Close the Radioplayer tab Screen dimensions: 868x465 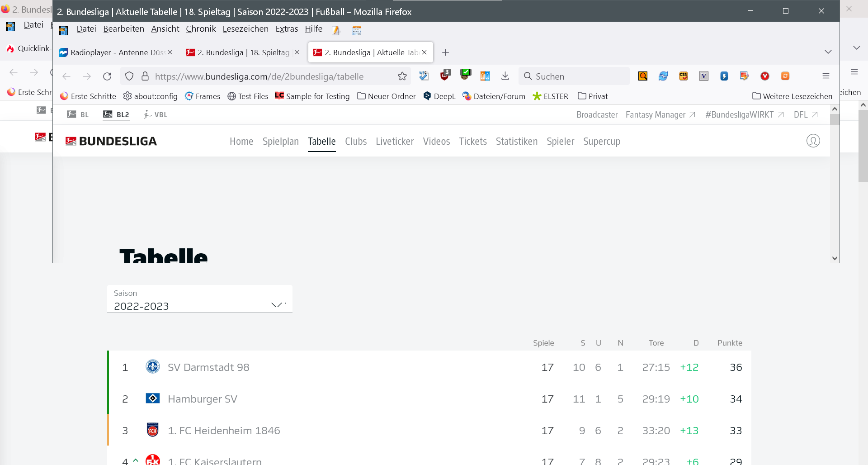coord(170,52)
